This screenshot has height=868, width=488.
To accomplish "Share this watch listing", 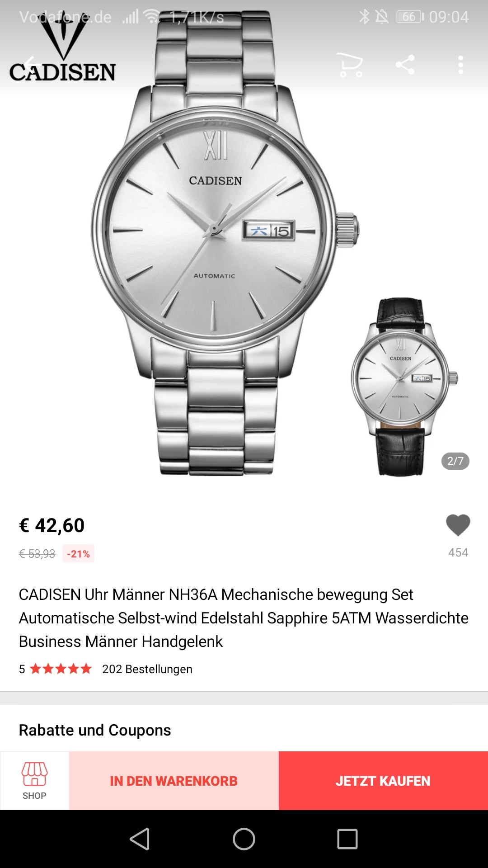I will pos(405,65).
